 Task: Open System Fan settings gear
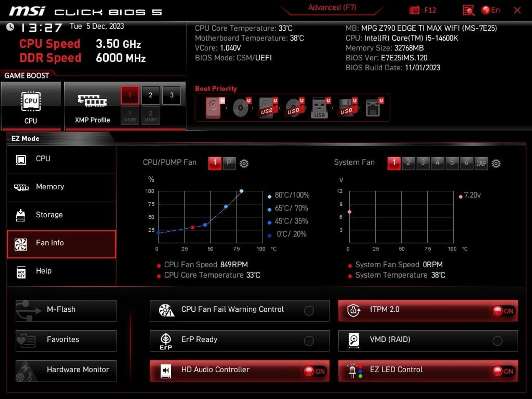[496, 163]
